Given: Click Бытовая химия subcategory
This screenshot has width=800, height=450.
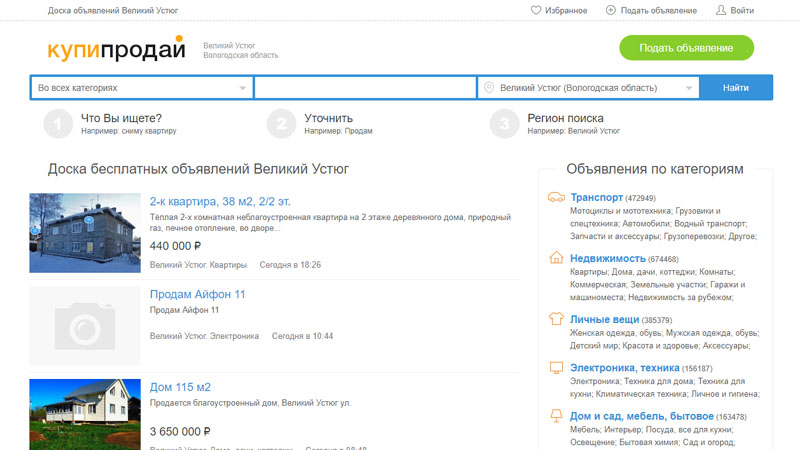Looking at the screenshot, I should (648, 442).
